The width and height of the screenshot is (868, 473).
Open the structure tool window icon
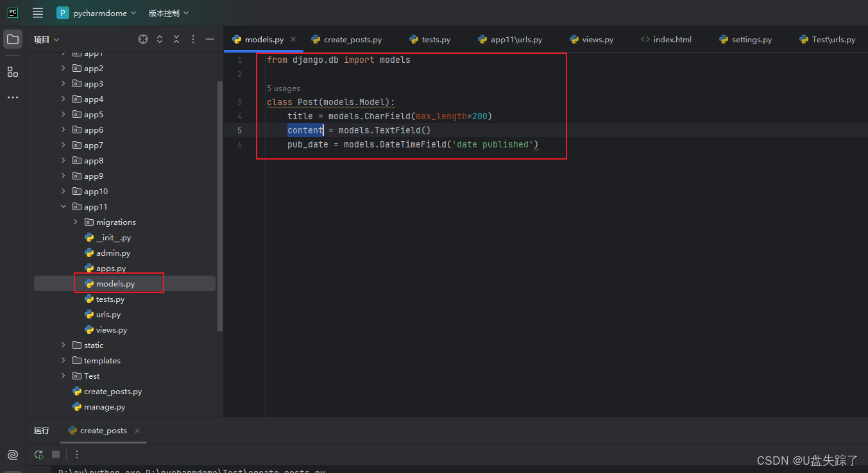(x=13, y=72)
